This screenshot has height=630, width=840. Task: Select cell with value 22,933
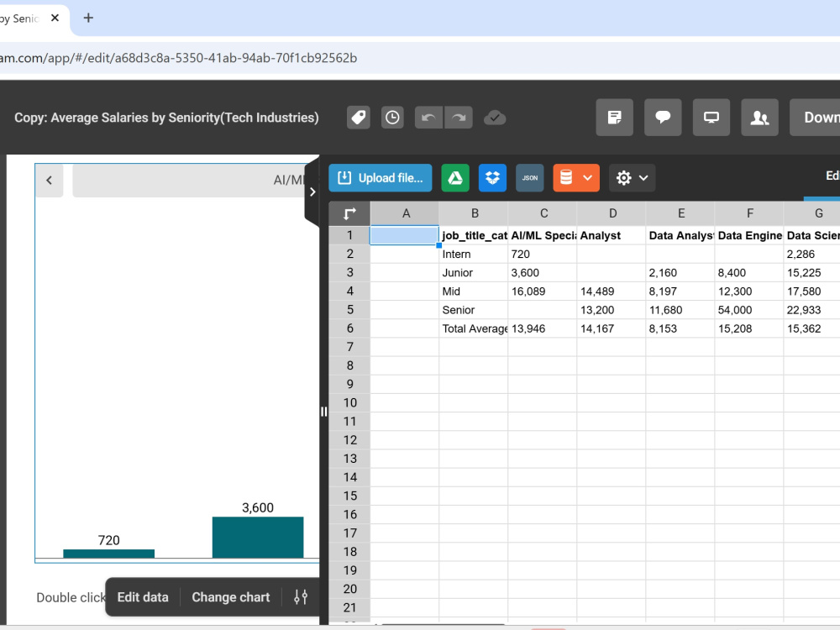click(811, 310)
